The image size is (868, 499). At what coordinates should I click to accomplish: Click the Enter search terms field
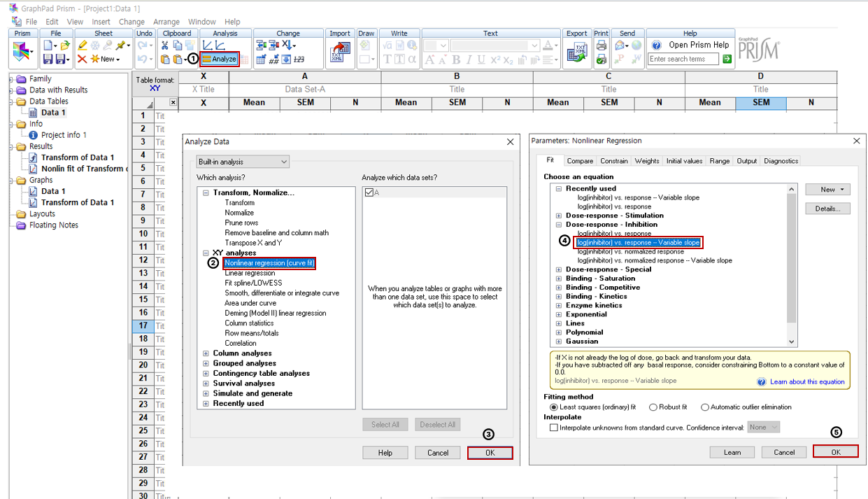(x=683, y=59)
